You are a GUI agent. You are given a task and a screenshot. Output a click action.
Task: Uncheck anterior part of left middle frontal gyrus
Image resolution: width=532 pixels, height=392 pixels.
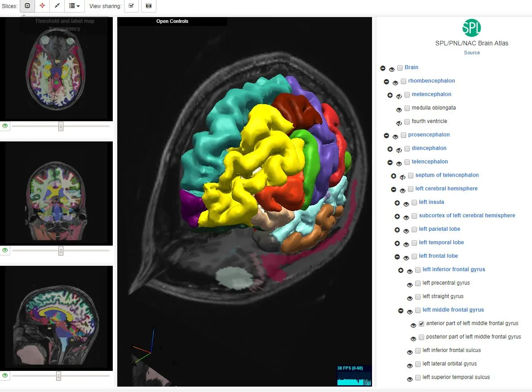click(421, 324)
